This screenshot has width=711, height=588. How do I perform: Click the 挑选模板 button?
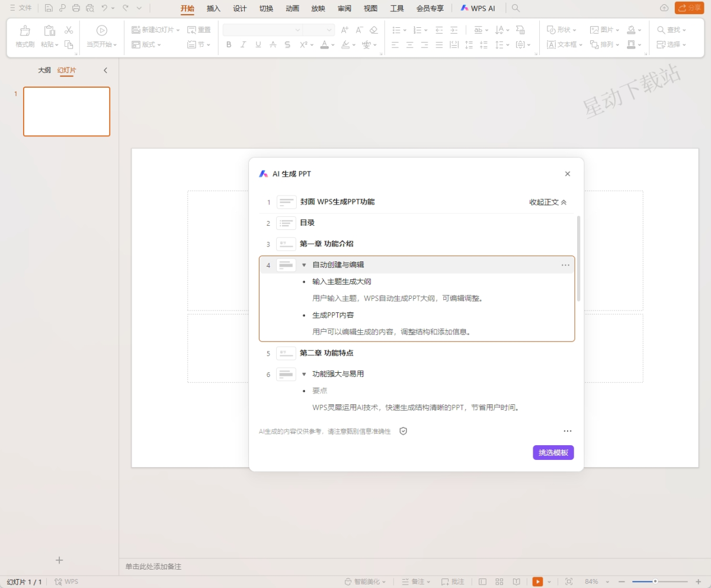coord(553,453)
